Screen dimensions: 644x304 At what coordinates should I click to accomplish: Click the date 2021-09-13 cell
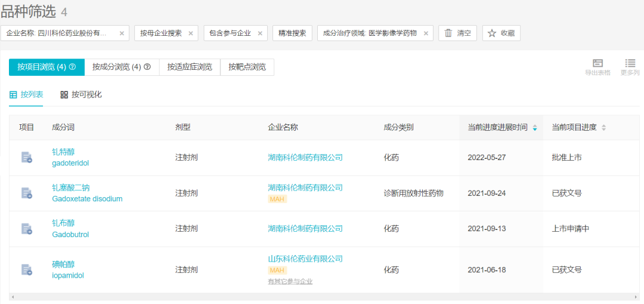click(487, 229)
